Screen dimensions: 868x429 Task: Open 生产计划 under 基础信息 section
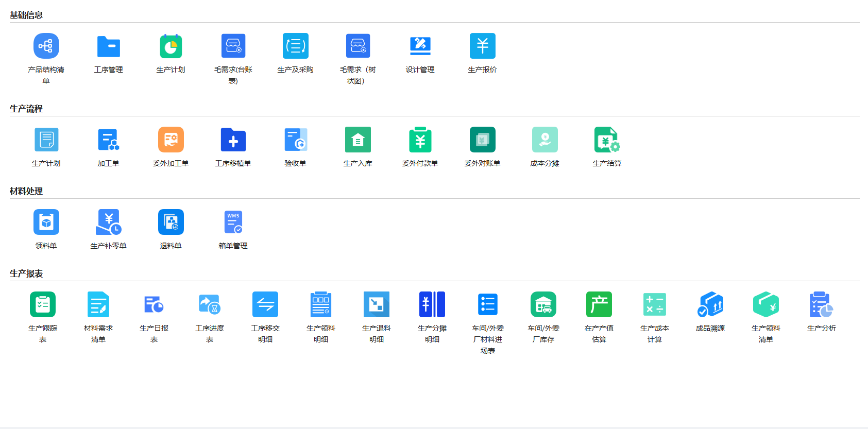pos(171,46)
